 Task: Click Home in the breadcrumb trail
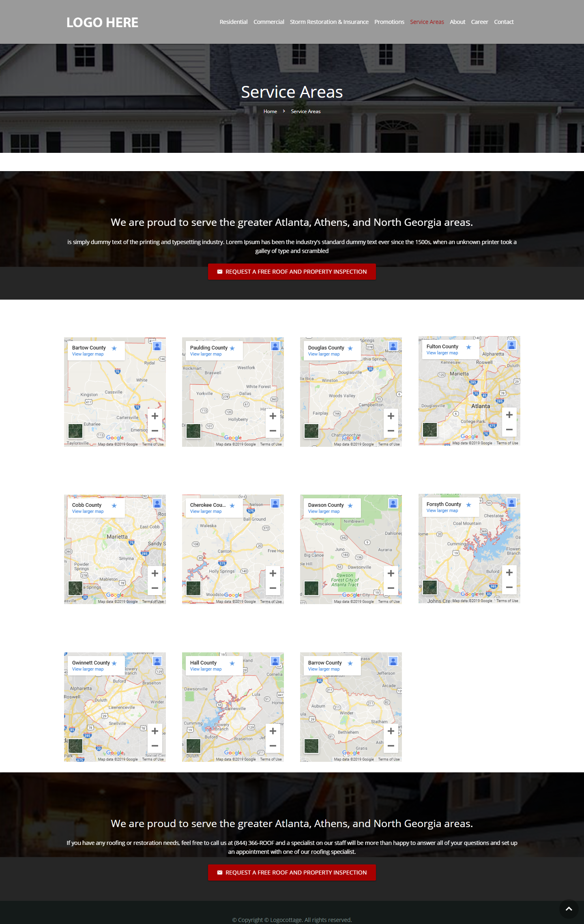click(270, 111)
